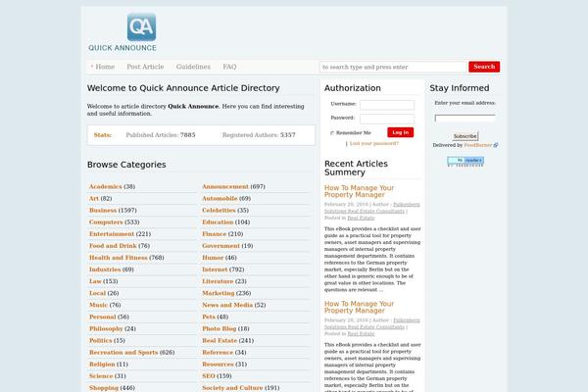Click the Registered Authors: 5357 stat
The image size is (588, 392).
pyautogui.click(x=259, y=135)
